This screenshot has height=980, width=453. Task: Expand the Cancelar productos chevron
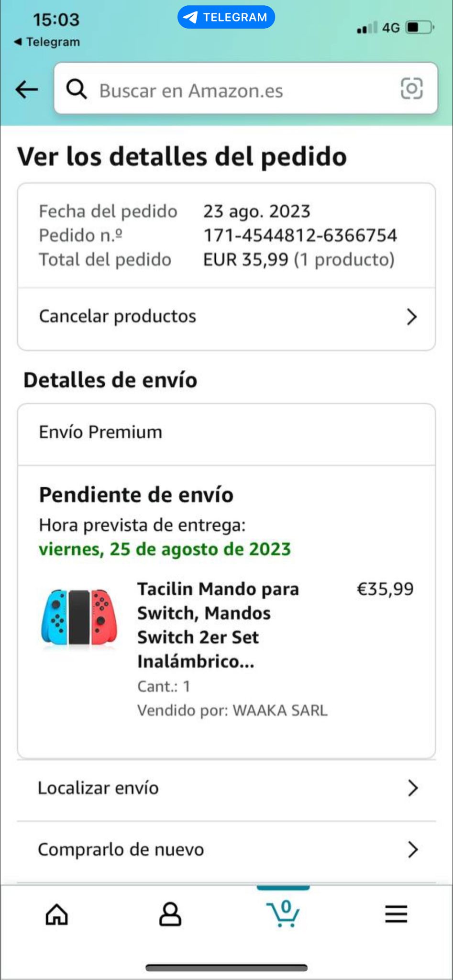tap(411, 317)
